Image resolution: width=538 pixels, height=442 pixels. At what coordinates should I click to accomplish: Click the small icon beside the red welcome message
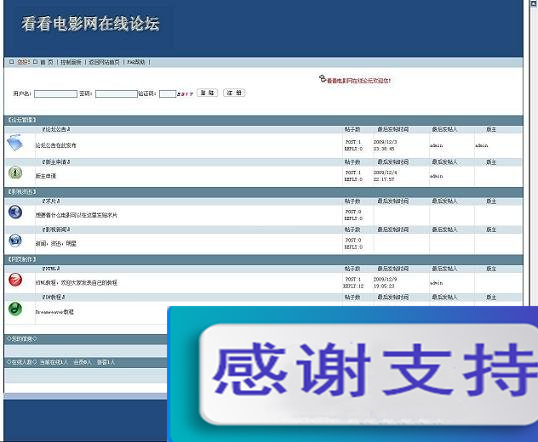[x=322, y=79]
